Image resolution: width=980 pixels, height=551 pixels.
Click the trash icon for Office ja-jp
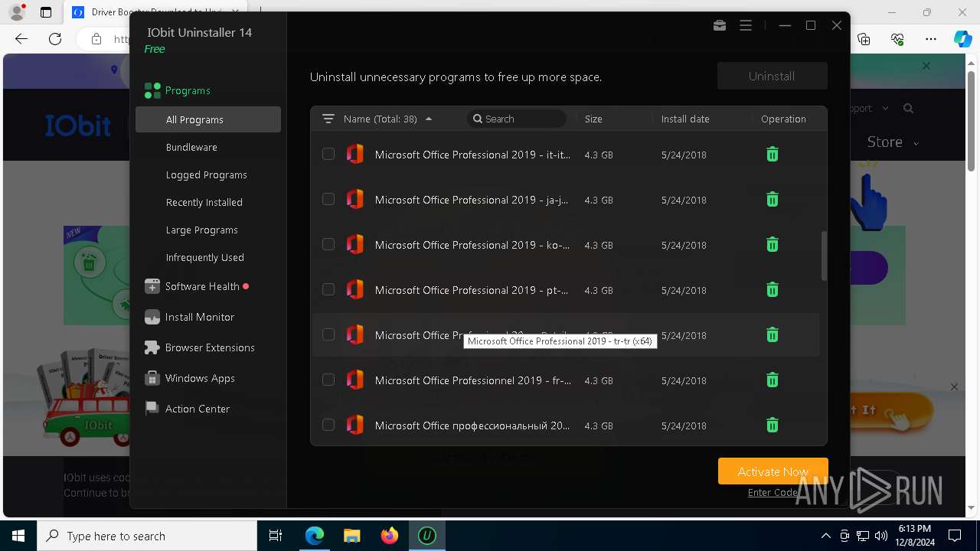(773, 200)
